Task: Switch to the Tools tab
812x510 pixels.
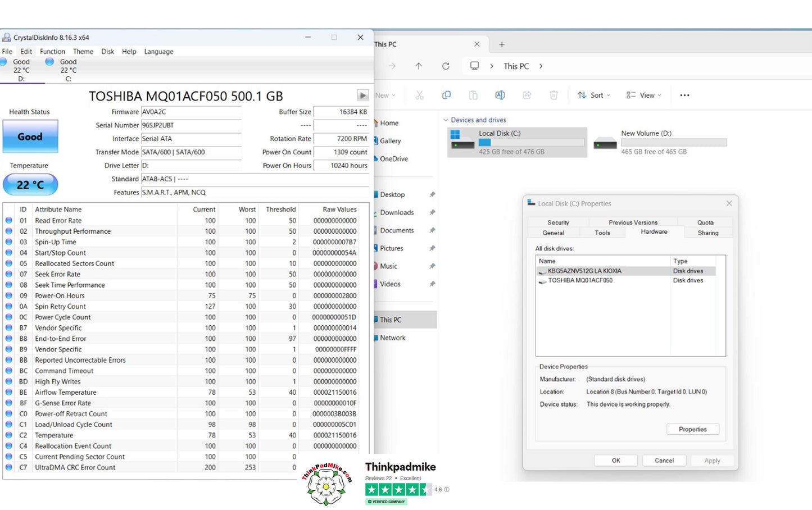Action: (602, 233)
